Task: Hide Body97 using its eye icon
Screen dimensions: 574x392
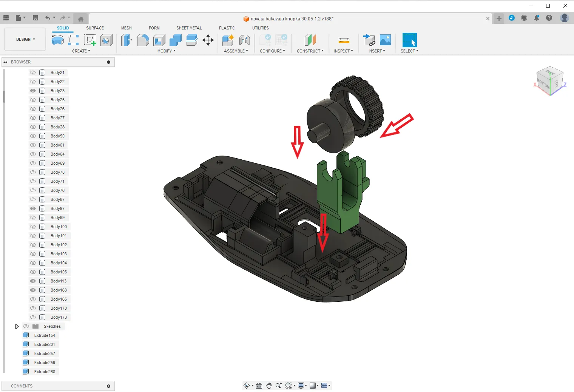Action: [33, 208]
